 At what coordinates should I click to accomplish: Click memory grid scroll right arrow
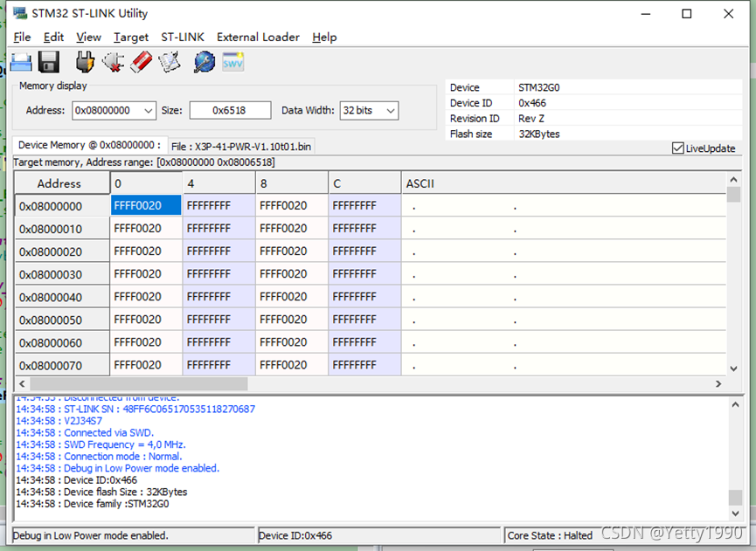click(718, 384)
